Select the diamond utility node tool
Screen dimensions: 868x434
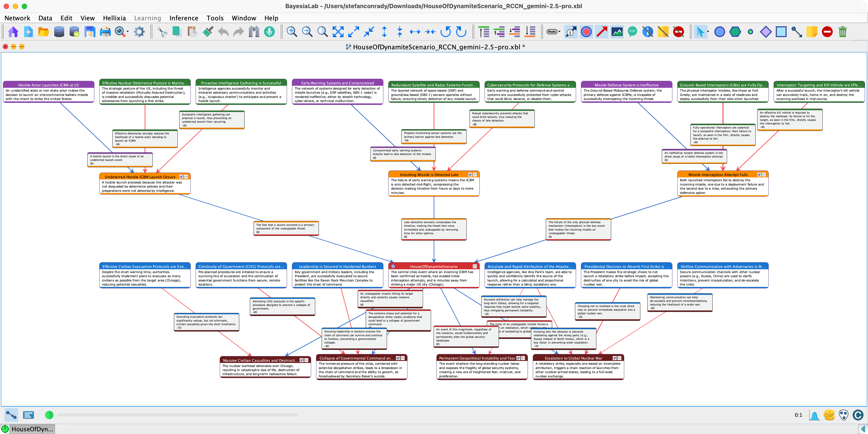point(766,32)
